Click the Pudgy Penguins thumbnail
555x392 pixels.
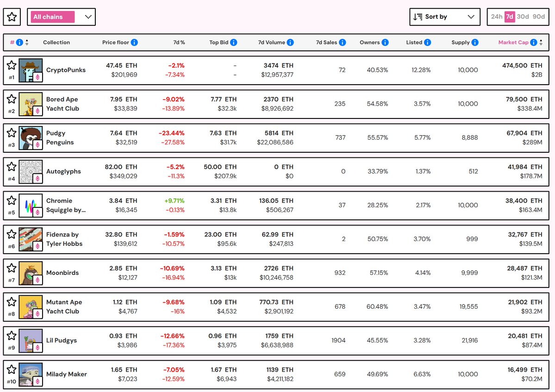(31, 138)
